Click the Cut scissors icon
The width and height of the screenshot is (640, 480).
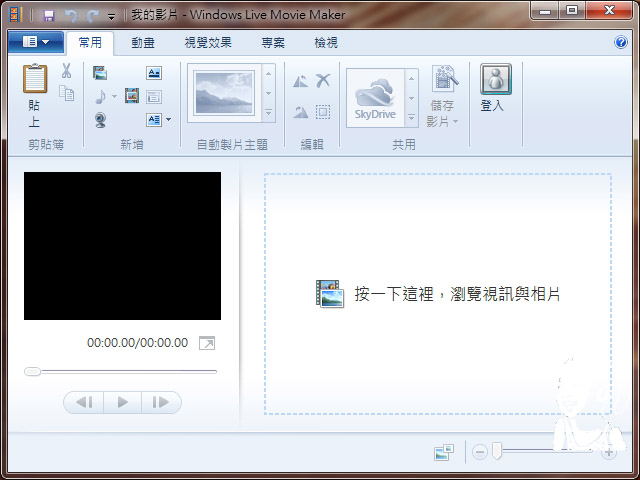[66, 71]
